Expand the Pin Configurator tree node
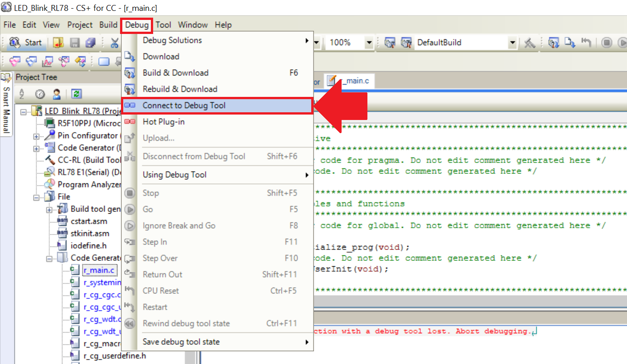 [36, 136]
